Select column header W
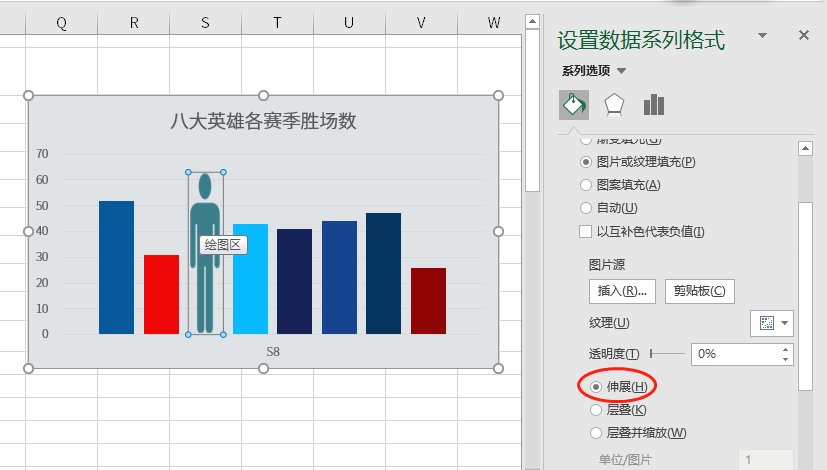 point(493,23)
